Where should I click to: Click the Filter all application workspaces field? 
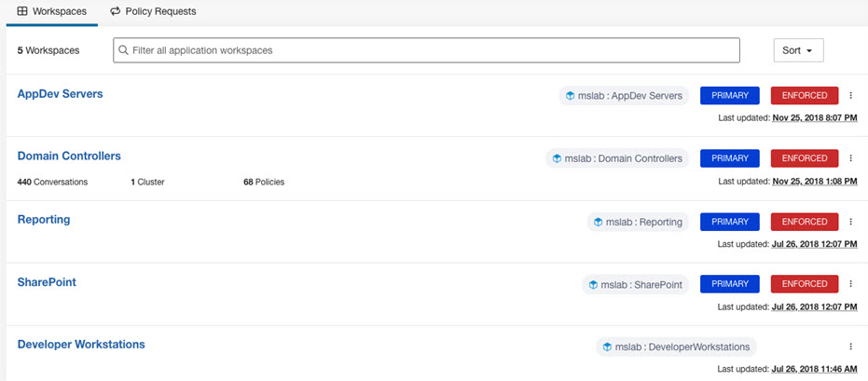pyautogui.click(x=426, y=50)
